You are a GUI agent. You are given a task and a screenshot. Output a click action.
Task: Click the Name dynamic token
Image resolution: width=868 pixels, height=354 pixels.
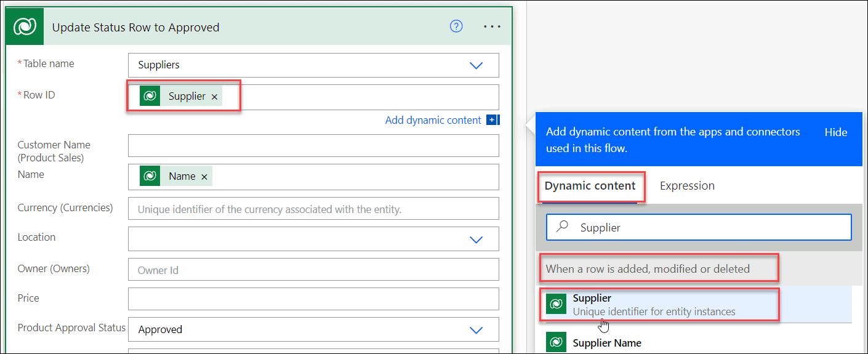[175, 176]
